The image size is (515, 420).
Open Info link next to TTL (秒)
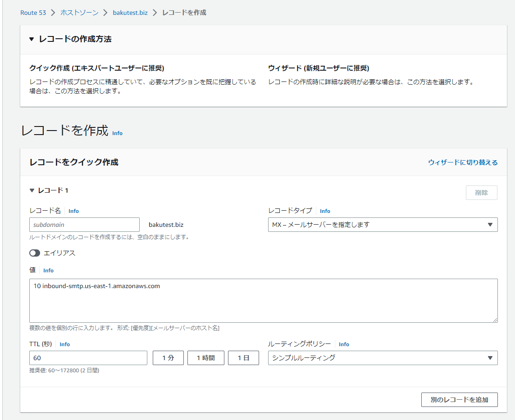pos(65,344)
